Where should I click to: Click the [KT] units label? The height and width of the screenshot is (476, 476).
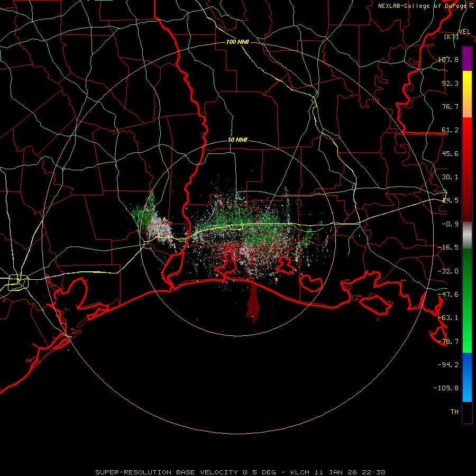click(452, 36)
